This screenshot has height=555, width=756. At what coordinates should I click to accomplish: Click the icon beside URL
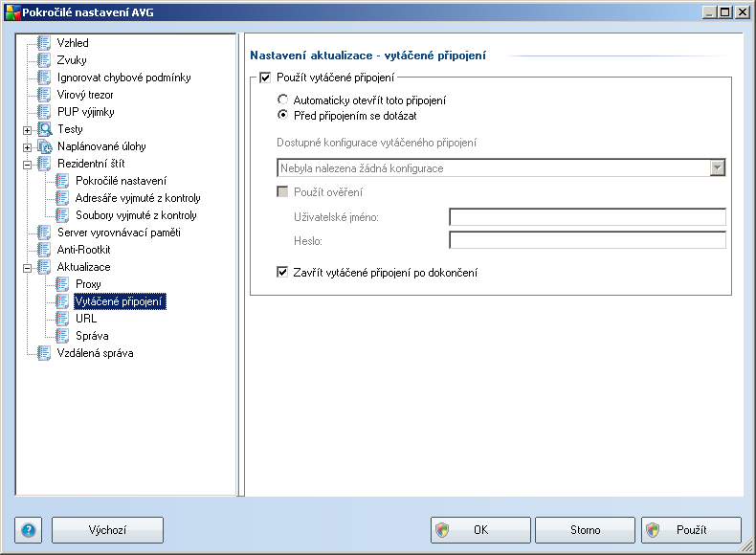point(62,319)
